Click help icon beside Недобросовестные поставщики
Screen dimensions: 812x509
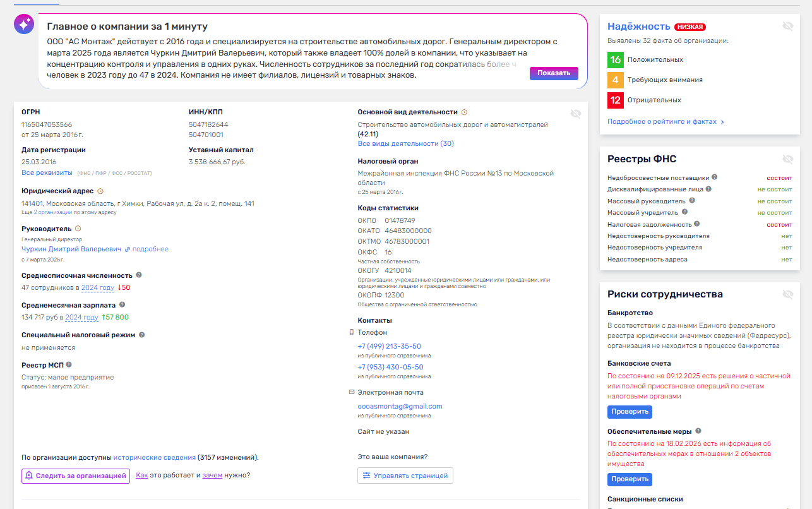click(x=715, y=178)
